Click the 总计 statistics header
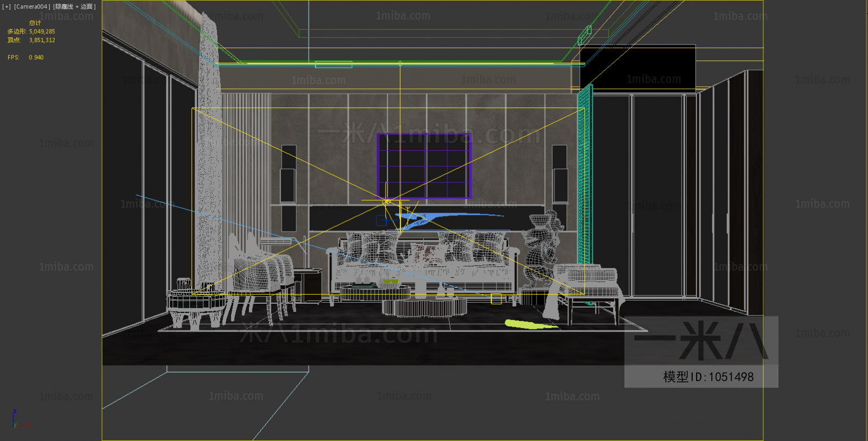Image resolution: width=868 pixels, height=441 pixels. click(35, 23)
